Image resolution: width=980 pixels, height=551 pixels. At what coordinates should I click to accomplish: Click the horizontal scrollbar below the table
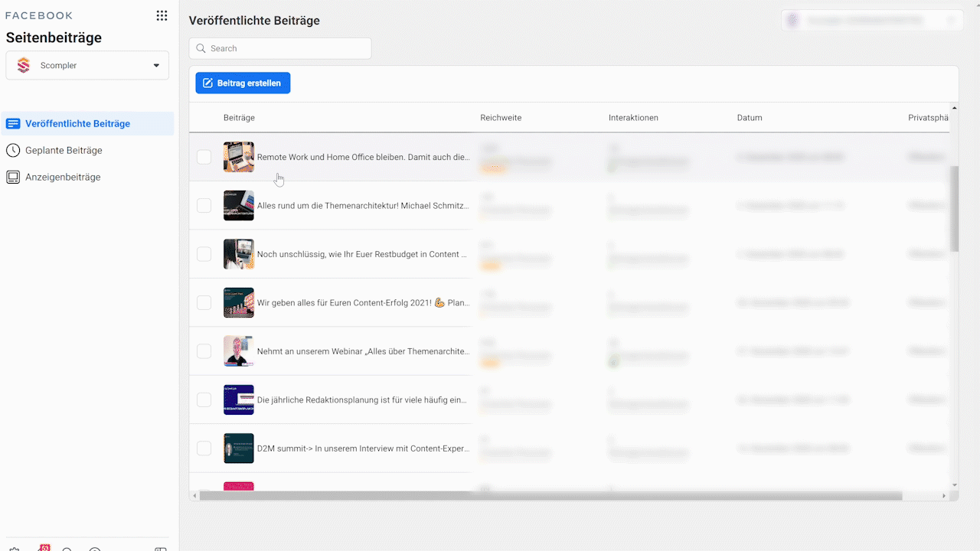tap(551, 496)
